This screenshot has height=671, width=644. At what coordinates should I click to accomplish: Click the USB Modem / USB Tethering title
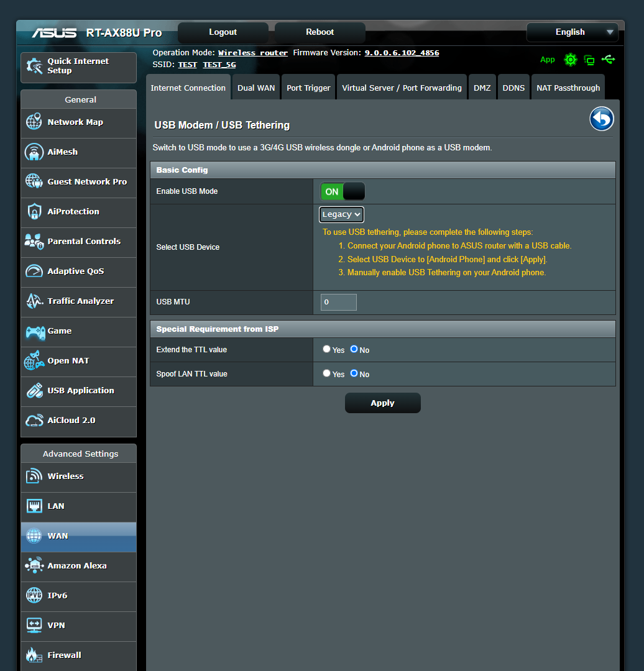pyautogui.click(x=222, y=125)
